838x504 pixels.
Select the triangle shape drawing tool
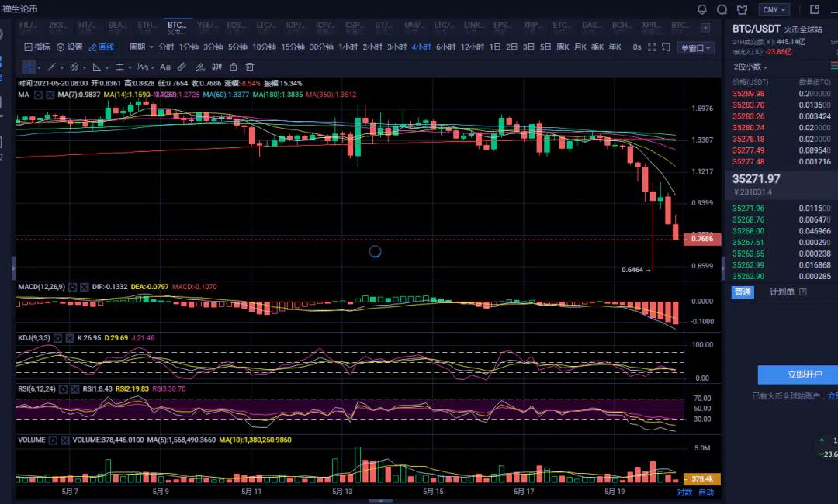pos(97,67)
